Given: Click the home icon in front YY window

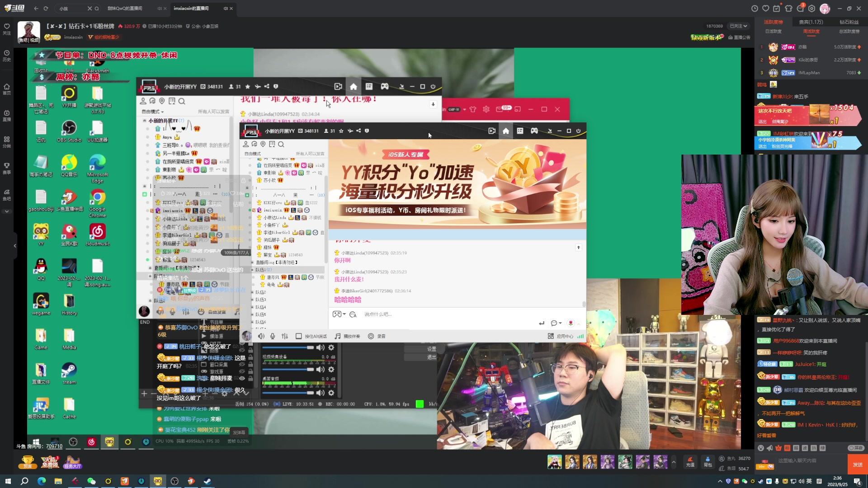Looking at the screenshot, I should [506, 131].
